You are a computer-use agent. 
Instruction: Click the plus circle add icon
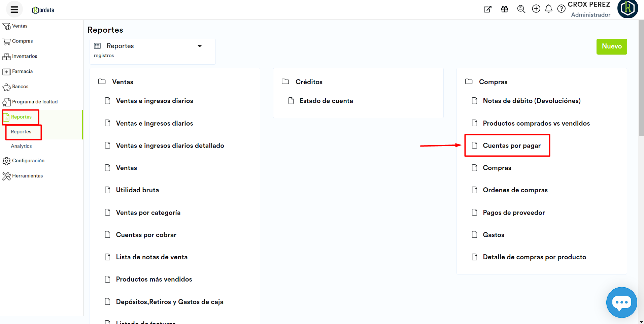[x=536, y=9]
